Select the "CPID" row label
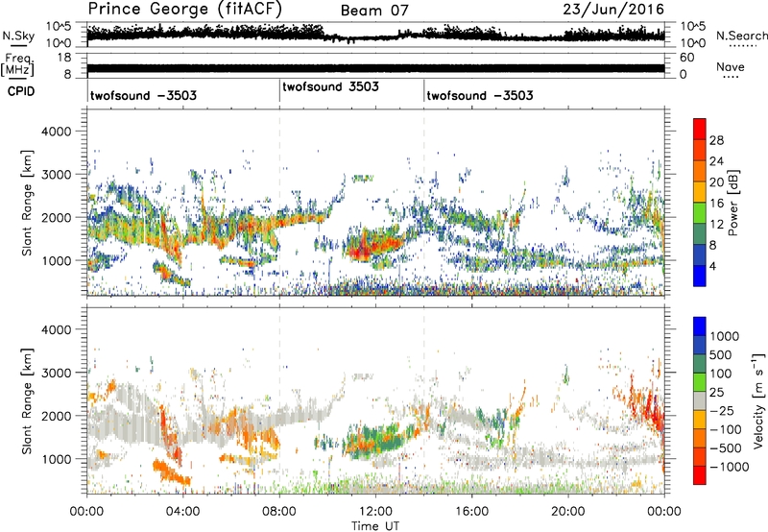This screenshot has width=768, height=532. (x=21, y=91)
